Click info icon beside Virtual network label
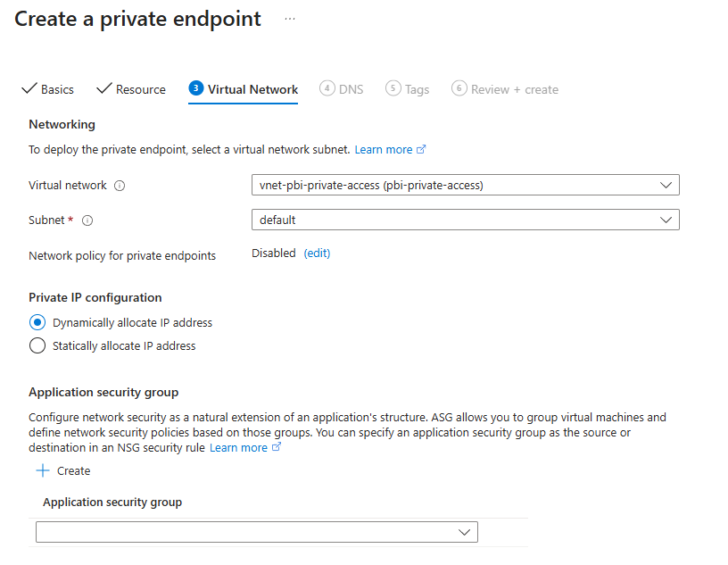The height and width of the screenshot is (565, 728). pos(120,186)
